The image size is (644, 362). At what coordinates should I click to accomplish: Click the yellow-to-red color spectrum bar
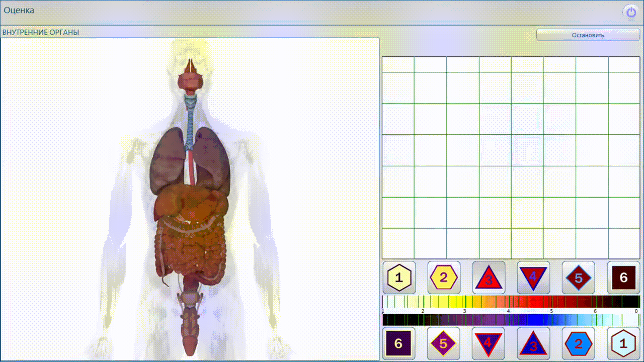click(x=511, y=302)
